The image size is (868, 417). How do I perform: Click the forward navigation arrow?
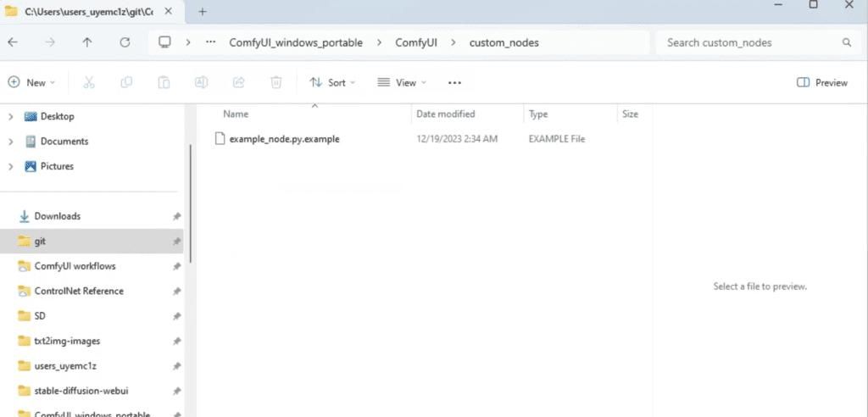(50, 42)
